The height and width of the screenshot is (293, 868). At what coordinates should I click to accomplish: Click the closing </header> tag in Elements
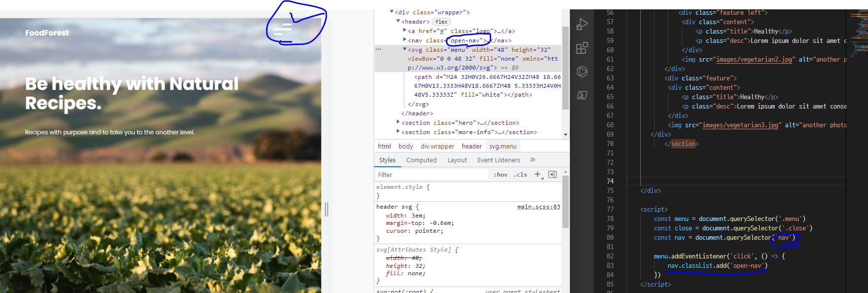click(417, 113)
